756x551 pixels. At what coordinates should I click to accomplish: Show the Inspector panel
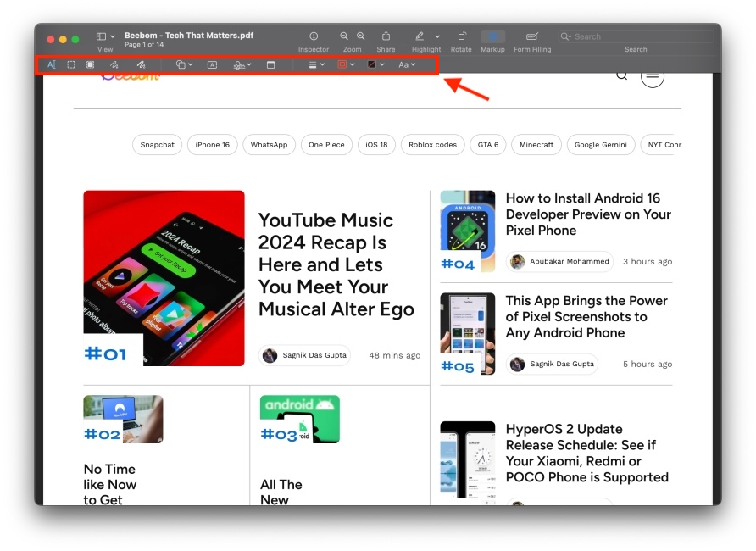[314, 36]
